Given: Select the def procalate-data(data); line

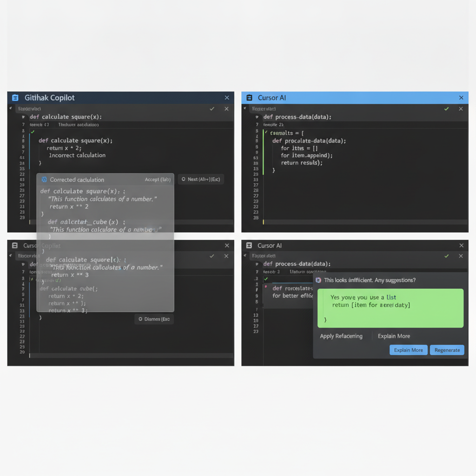Looking at the screenshot, I should pos(309,140).
